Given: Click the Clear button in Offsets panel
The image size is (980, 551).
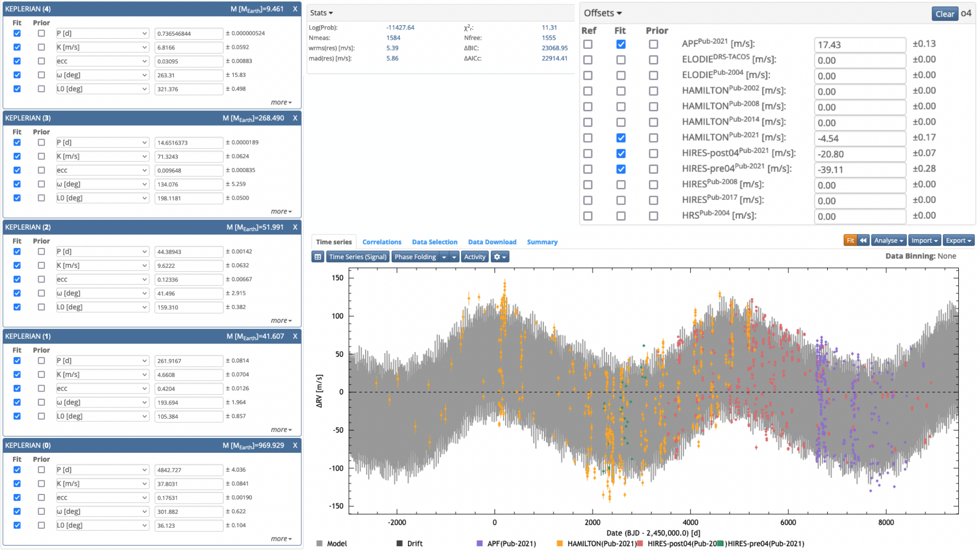Looking at the screenshot, I should [945, 14].
